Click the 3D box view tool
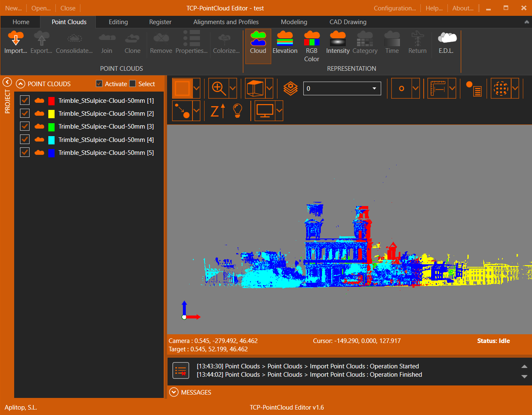 tap(255, 88)
